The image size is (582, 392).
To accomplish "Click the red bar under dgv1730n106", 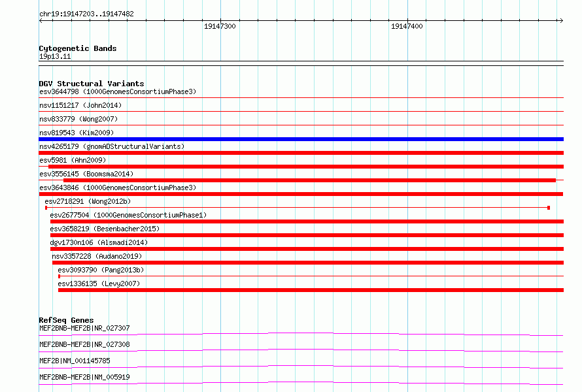I will click(x=307, y=249).
